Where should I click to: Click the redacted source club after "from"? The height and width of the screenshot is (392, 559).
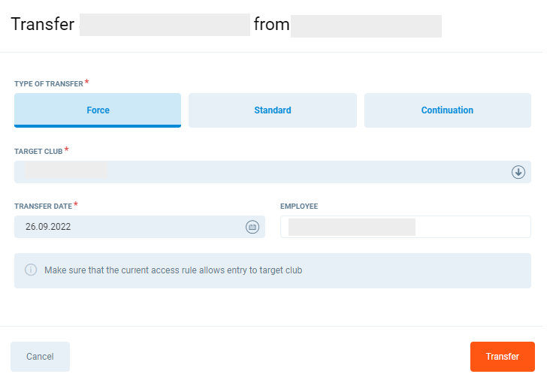(366, 25)
